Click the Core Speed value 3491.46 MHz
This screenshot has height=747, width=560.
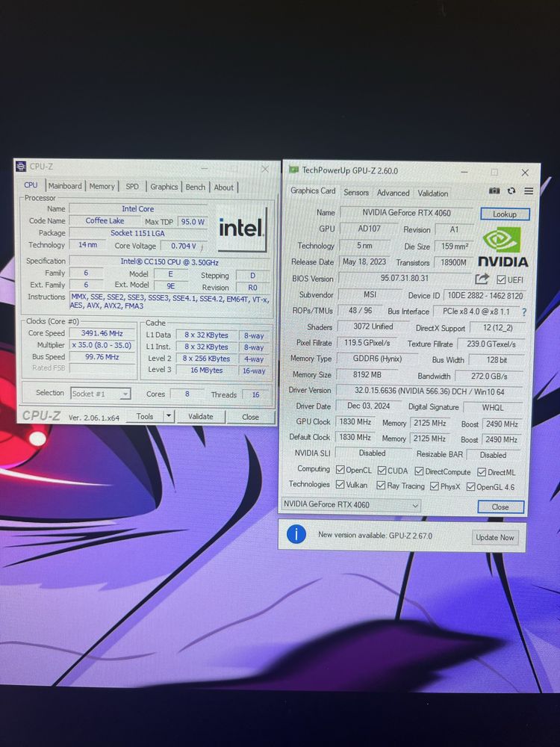102,333
